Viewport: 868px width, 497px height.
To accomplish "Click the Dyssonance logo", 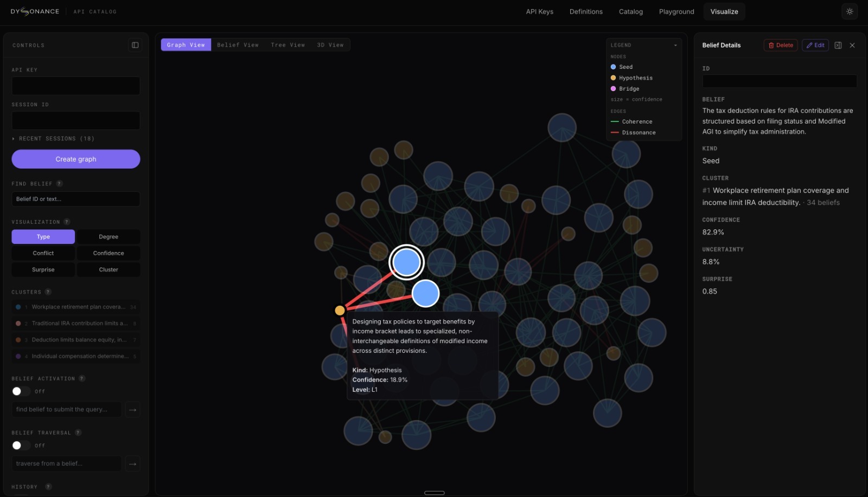I will (35, 11).
